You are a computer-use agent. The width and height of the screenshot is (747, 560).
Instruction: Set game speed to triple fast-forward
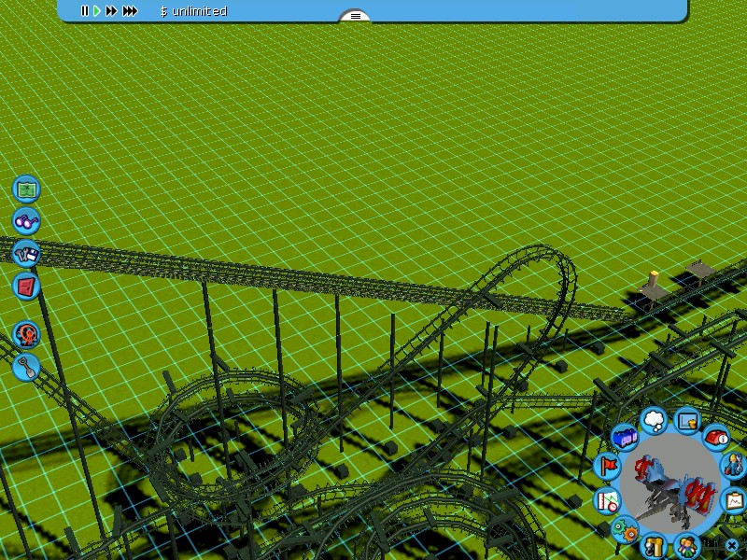pos(130,10)
